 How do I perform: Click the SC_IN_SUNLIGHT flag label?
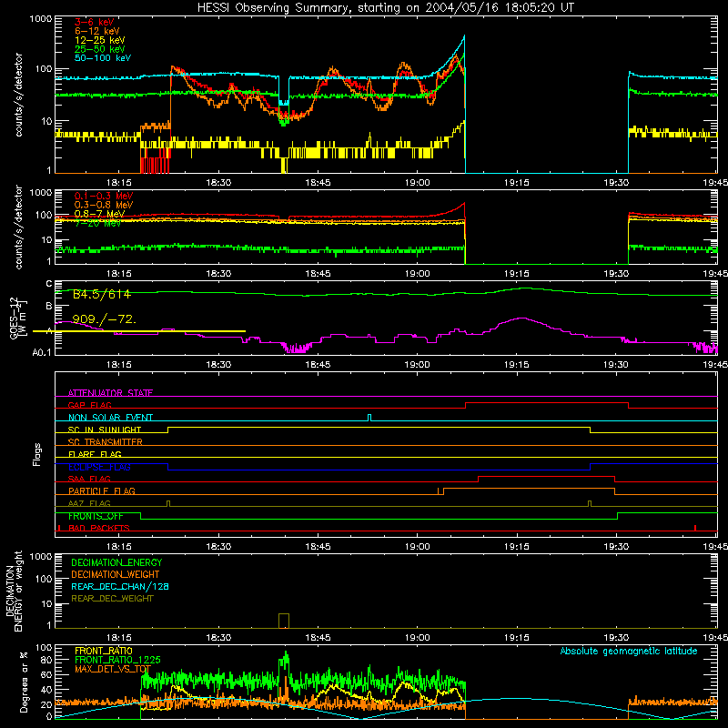pyautogui.click(x=105, y=430)
